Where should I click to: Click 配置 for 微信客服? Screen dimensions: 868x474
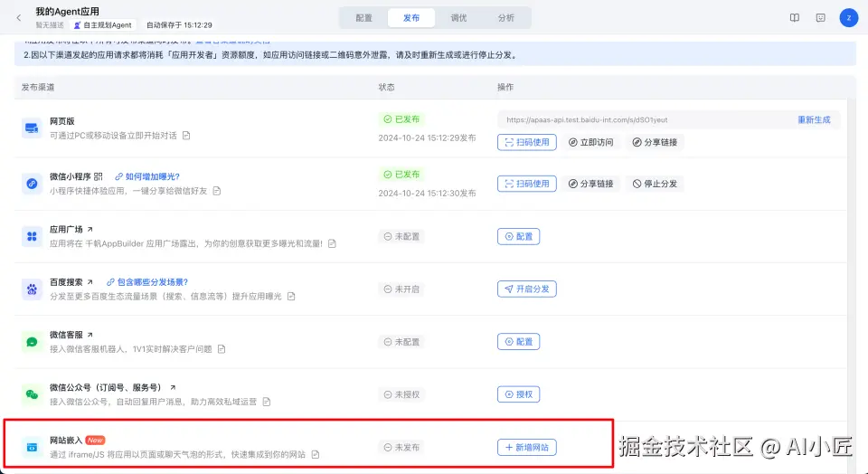pyautogui.click(x=519, y=342)
